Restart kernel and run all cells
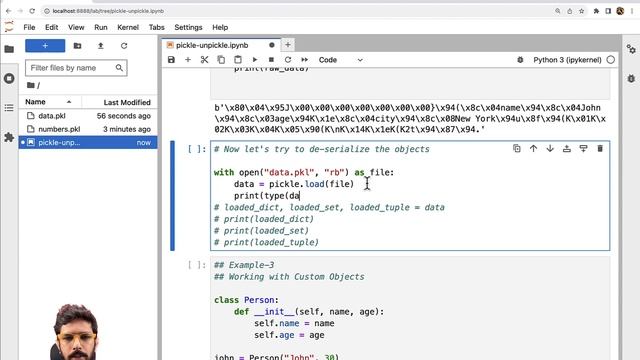Image resolution: width=640 pixels, height=360 pixels. click(304, 60)
